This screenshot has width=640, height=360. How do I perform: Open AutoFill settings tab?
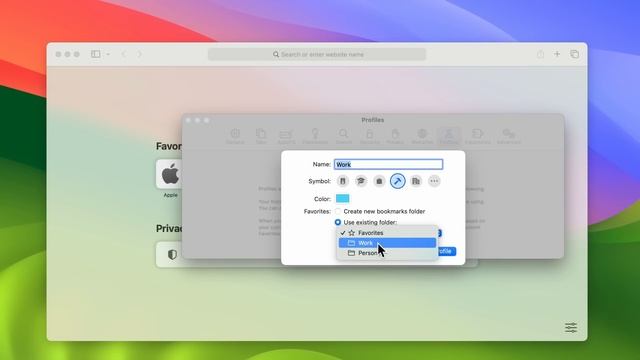(x=286, y=136)
